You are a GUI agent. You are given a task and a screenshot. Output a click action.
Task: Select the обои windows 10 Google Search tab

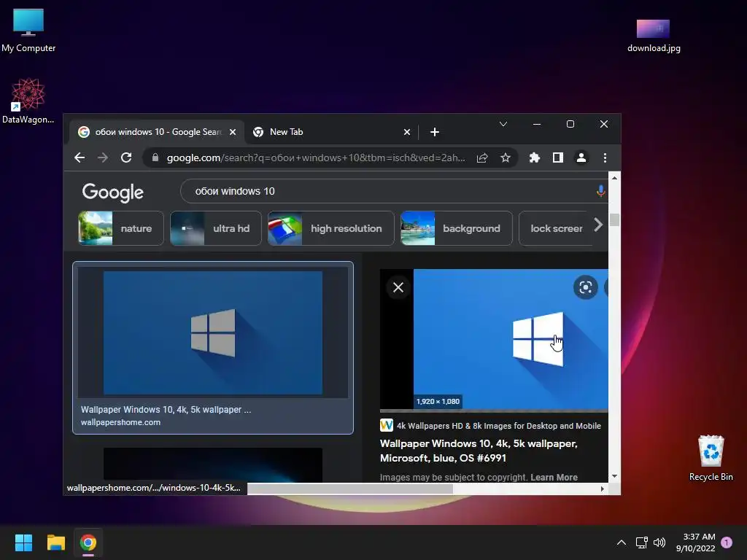[x=158, y=132]
